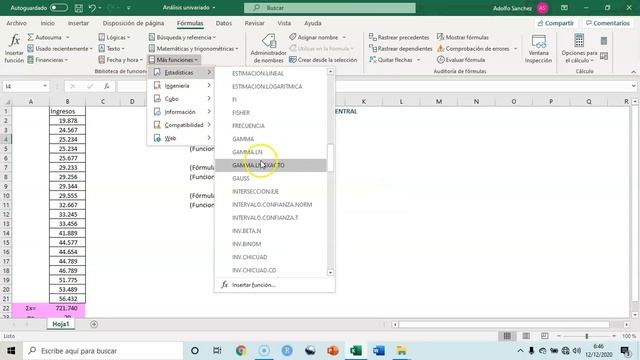Screen dimensions: 640x360
Task: Open Matemáticas y trigonométricas functions
Action: click(193, 49)
